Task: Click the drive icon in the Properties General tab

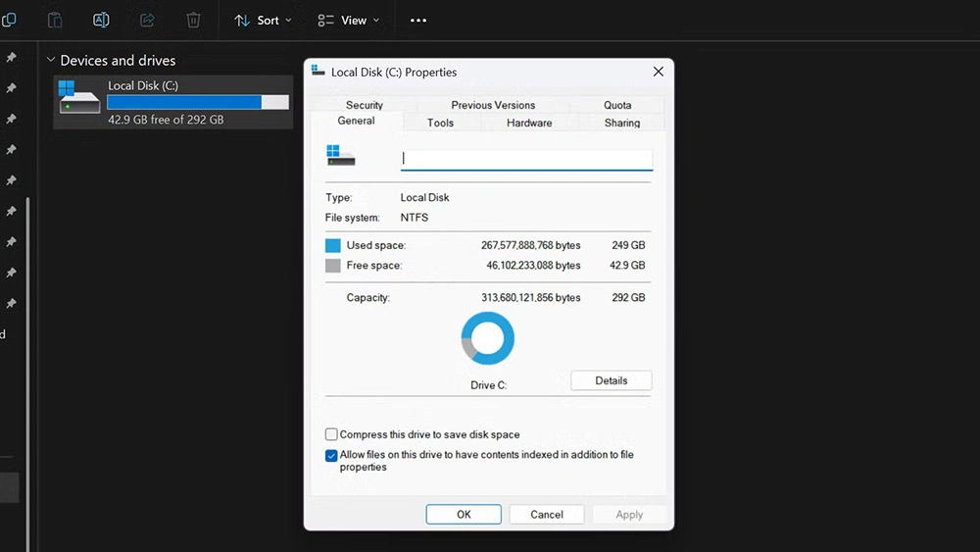Action: point(341,156)
